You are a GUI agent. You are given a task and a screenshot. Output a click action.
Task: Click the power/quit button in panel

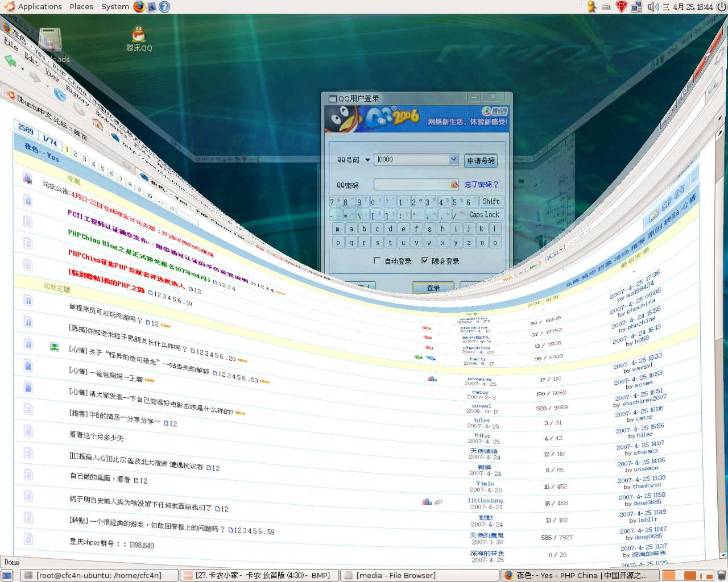click(x=721, y=7)
